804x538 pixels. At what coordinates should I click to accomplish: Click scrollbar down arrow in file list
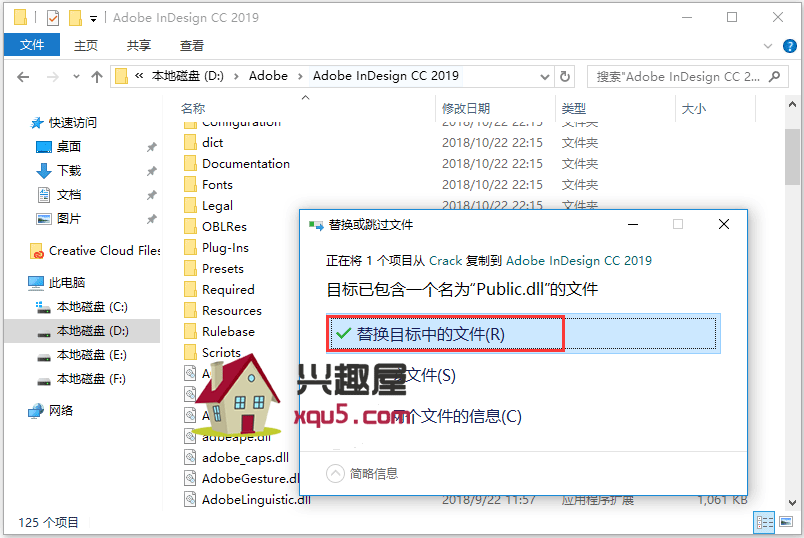[x=792, y=503]
